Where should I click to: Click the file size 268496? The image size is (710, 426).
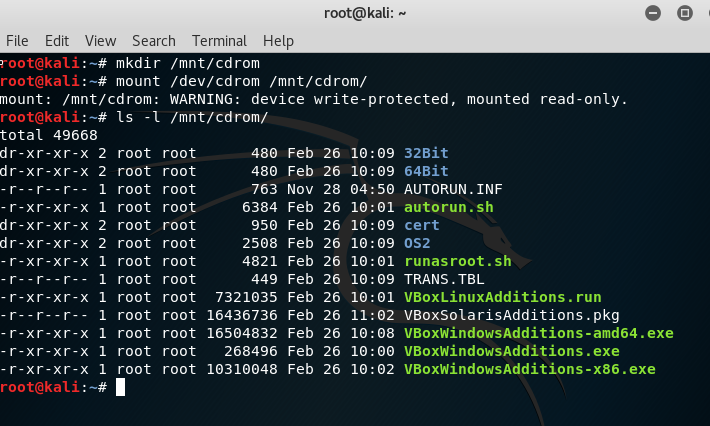tap(251, 351)
